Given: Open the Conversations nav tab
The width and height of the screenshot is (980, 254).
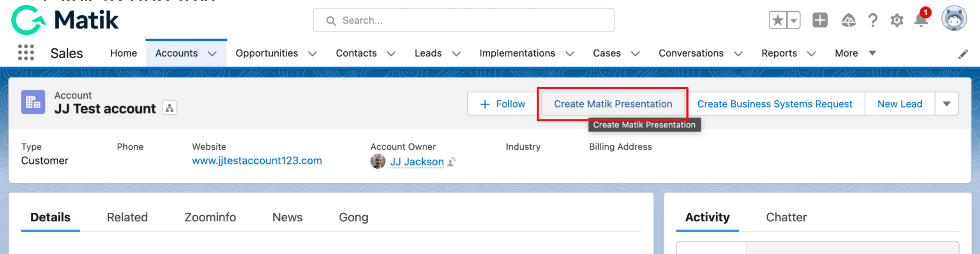Looking at the screenshot, I should click(x=691, y=53).
